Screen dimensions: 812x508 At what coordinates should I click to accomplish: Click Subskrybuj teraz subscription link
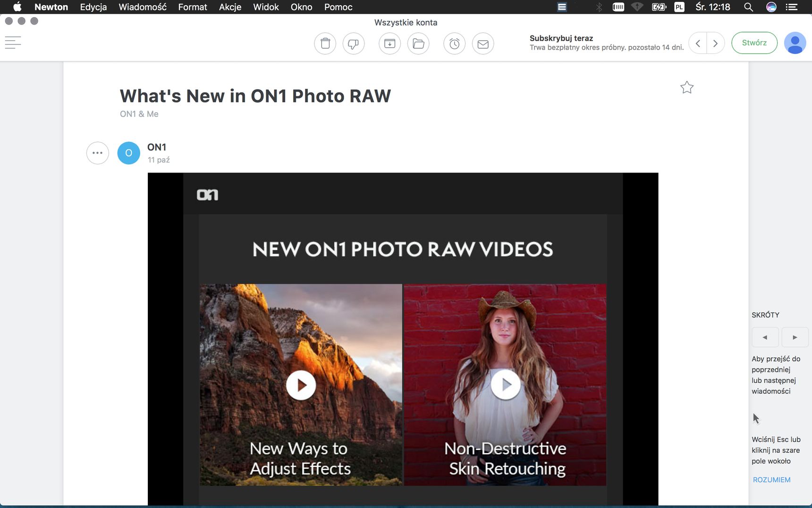pyautogui.click(x=561, y=38)
